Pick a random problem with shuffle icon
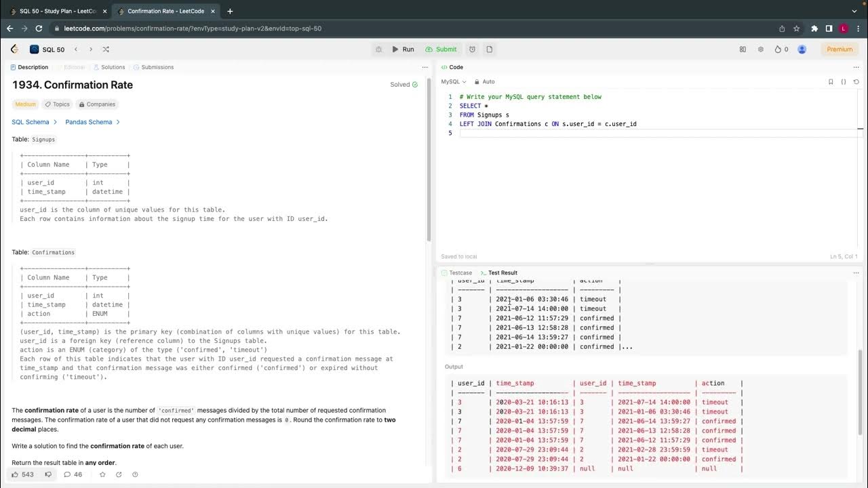Image resolution: width=868 pixels, height=488 pixels. (106, 49)
